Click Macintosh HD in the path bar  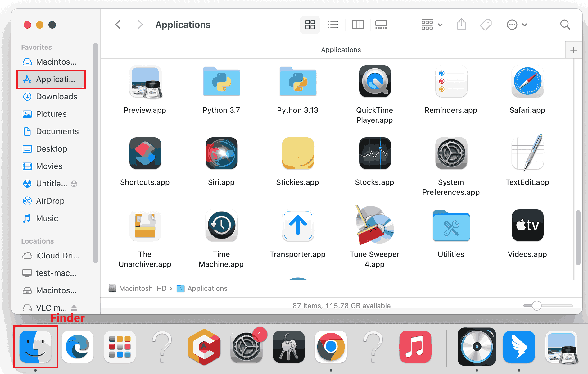click(x=138, y=289)
